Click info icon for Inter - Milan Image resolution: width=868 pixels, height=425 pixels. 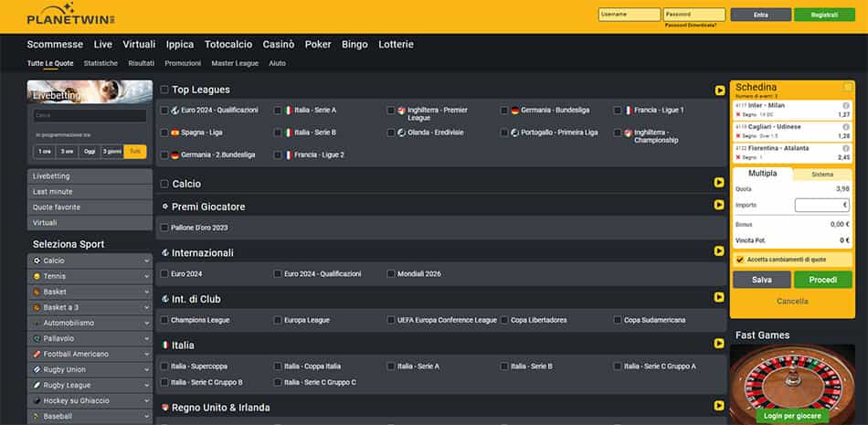pyautogui.click(x=846, y=105)
